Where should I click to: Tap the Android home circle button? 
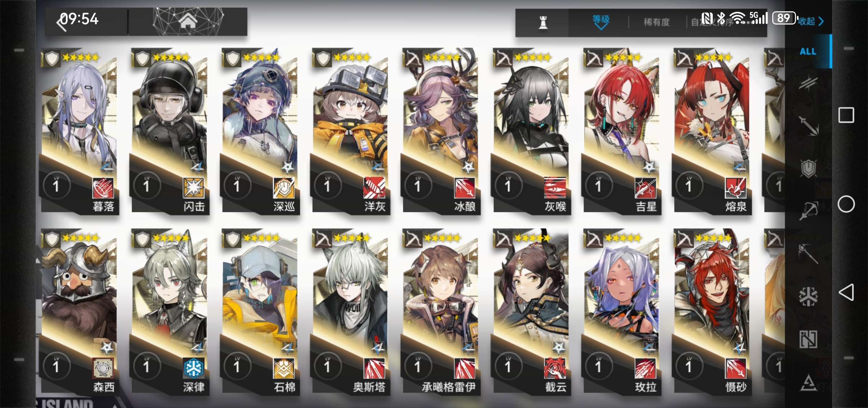[846, 204]
